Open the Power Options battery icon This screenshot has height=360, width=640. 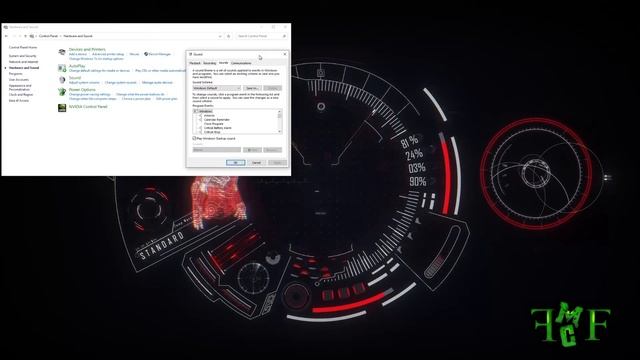[62, 92]
